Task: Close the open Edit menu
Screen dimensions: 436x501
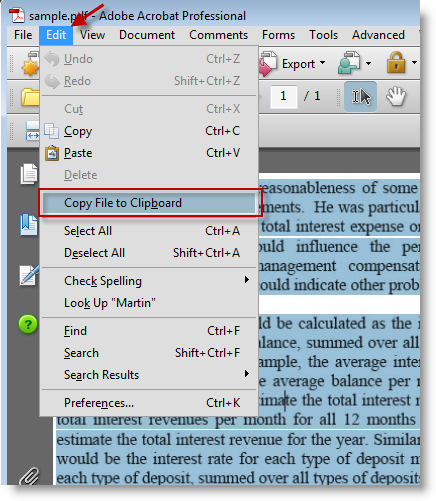Action: [x=56, y=35]
